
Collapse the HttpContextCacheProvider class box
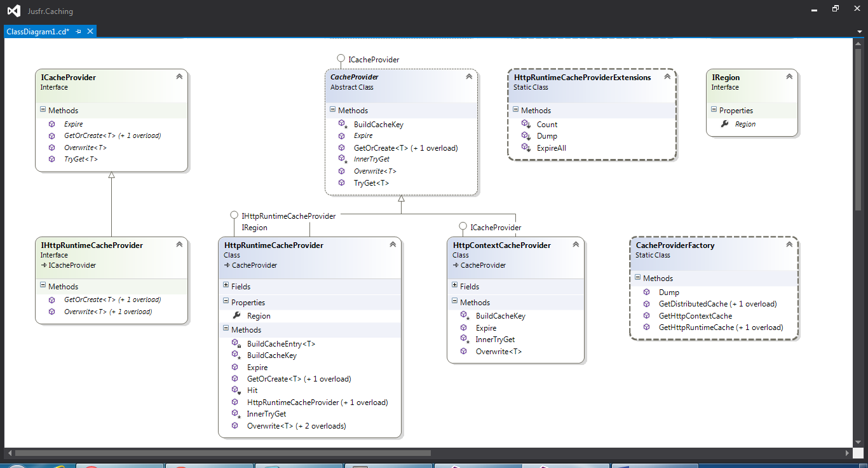coord(576,244)
